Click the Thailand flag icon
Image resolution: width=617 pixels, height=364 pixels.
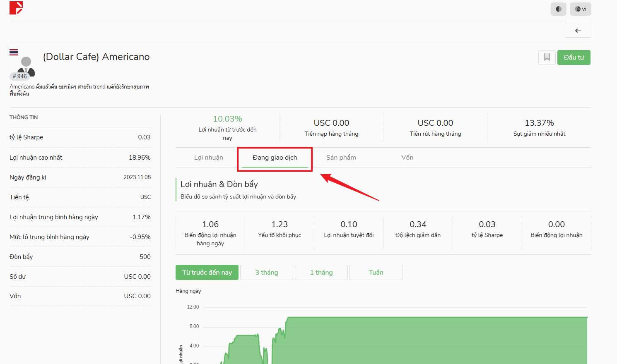[14, 52]
